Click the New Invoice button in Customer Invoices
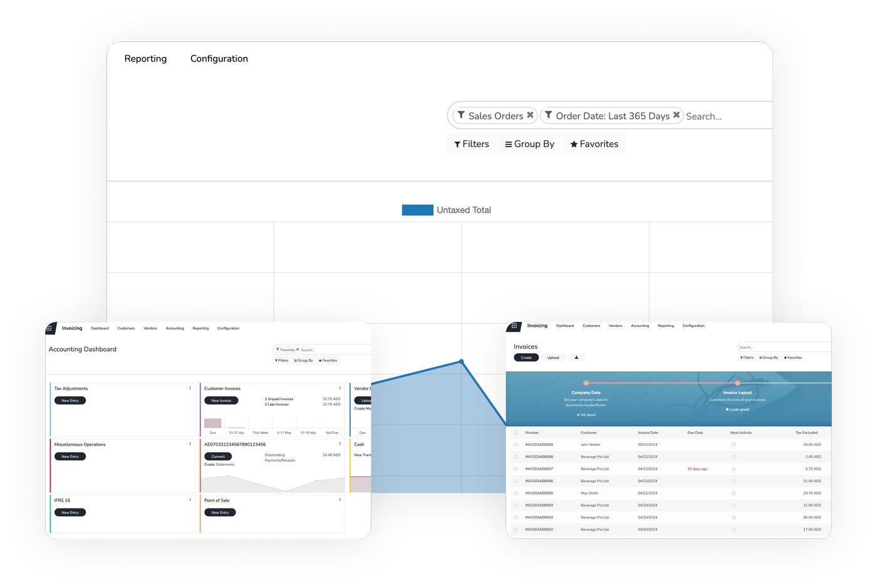The height and width of the screenshot is (588, 877). click(221, 401)
